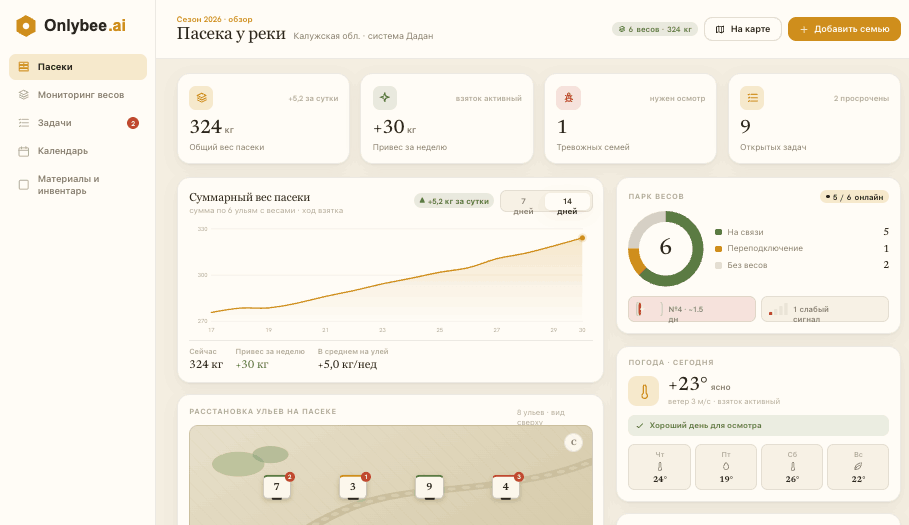Click the list icon on Открытых задач card

(752, 98)
